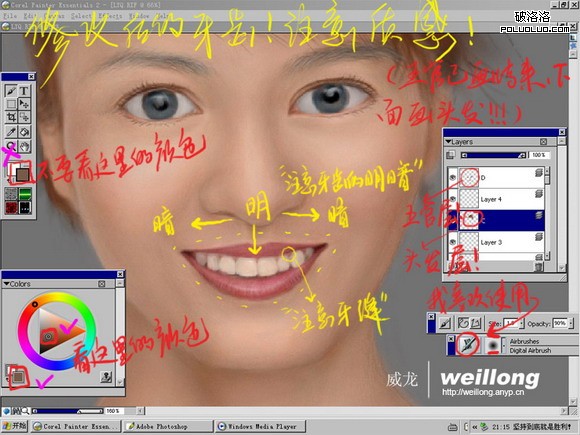
Task: Open the File menu
Action: click(x=10, y=16)
